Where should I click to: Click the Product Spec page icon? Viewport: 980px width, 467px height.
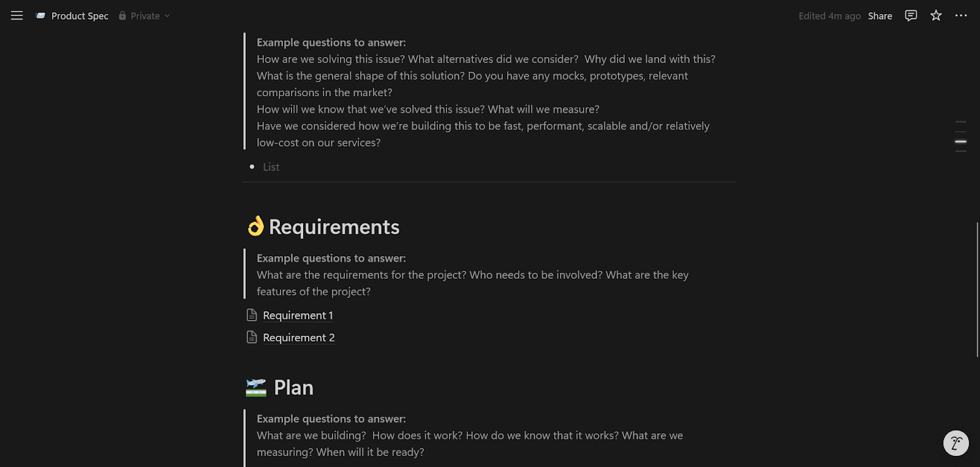(x=40, y=16)
